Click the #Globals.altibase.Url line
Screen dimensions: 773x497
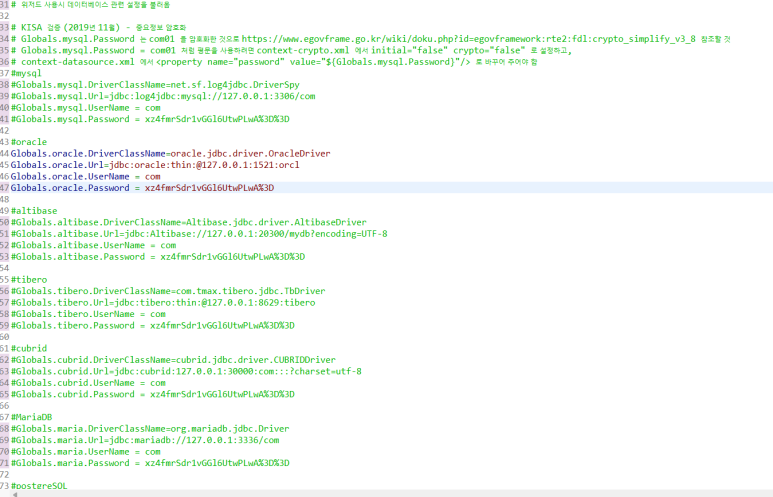[199, 234]
